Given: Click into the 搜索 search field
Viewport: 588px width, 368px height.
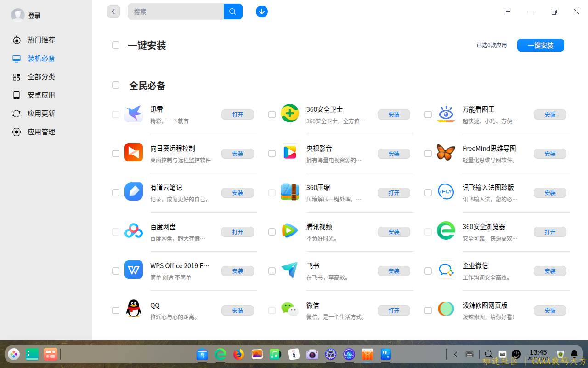Looking at the screenshot, I should (x=175, y=11).
